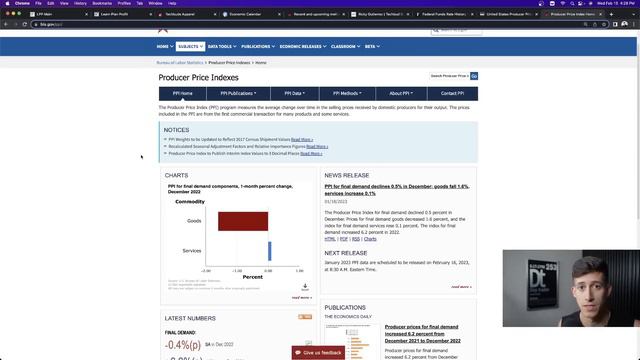Open the HTML news release link
640x360 pixels.
tap(330, 239)
